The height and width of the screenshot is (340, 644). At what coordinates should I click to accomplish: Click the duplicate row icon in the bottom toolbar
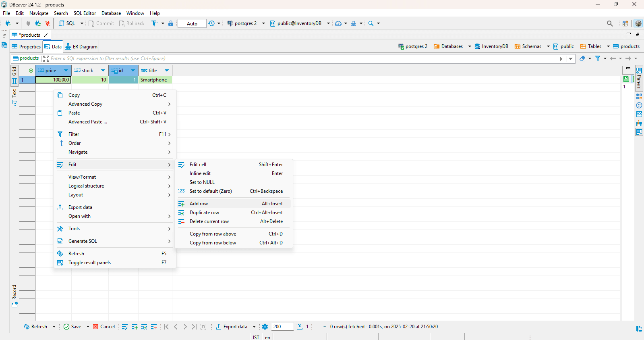click(x=144, y=327)
